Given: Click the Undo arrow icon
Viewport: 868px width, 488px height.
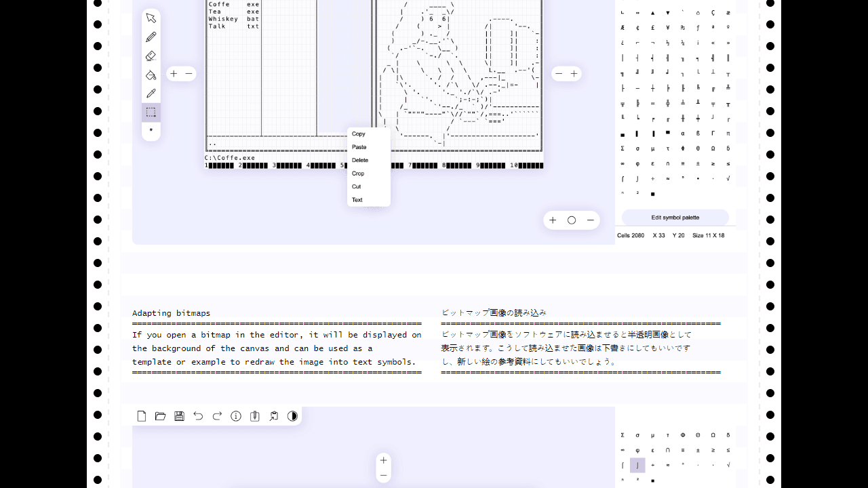Looking at the screenshot, I should point(198,416).
